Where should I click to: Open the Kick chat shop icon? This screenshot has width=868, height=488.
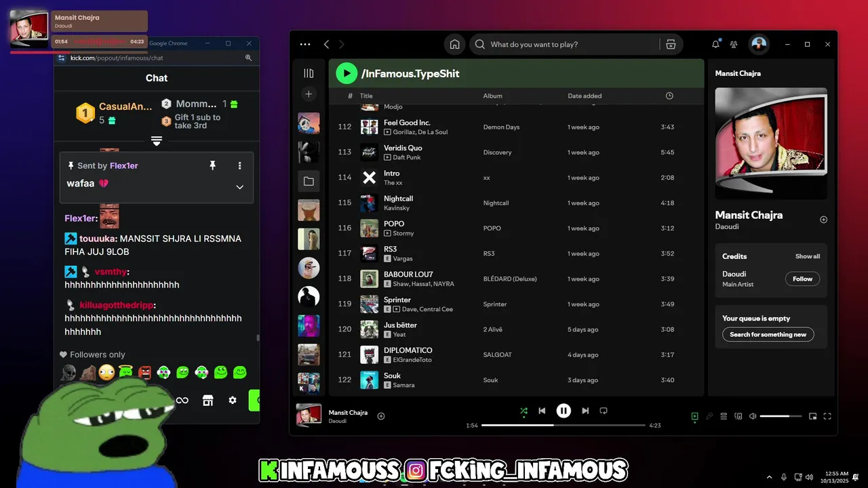[x=208, y=401]
